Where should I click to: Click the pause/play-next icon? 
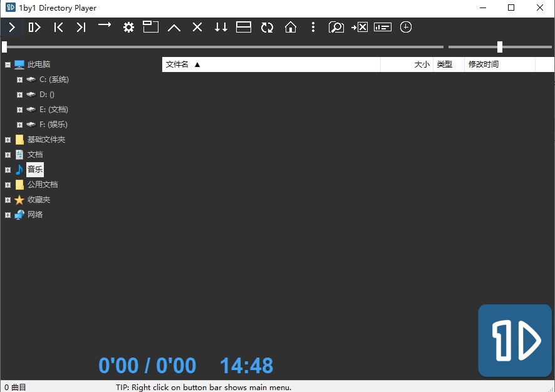34,28
